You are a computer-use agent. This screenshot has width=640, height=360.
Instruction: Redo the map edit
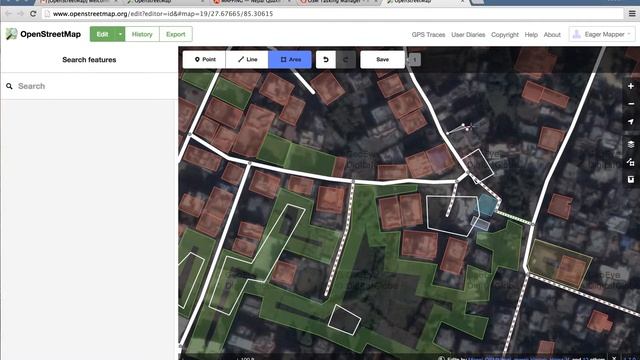click(x=346, y=60)
